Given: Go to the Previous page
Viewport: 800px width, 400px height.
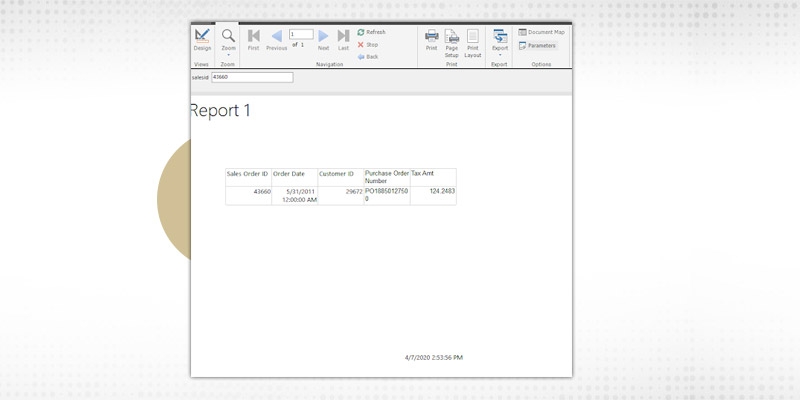Looking at the screenshot, I should point(276,39).
